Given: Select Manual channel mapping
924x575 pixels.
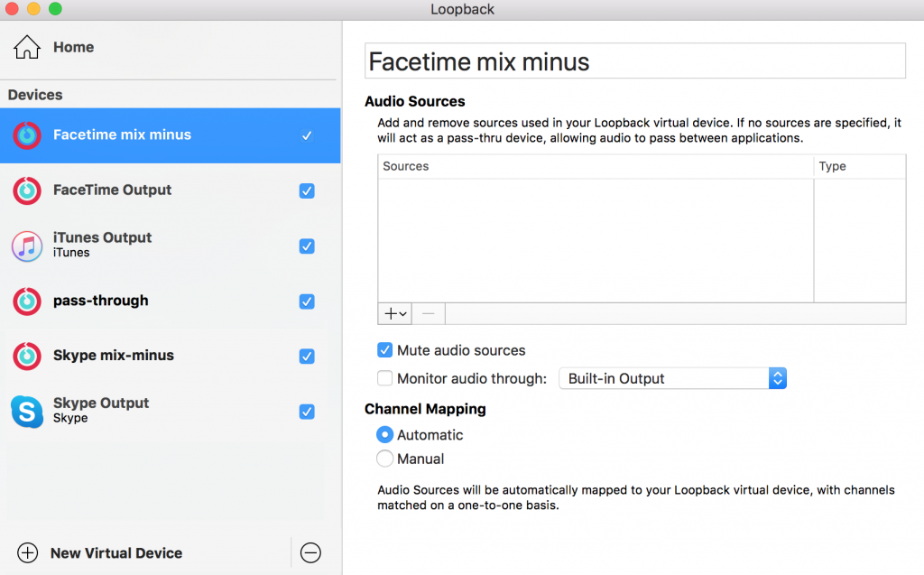Looking at the screenshot, I should pos(384,459).
